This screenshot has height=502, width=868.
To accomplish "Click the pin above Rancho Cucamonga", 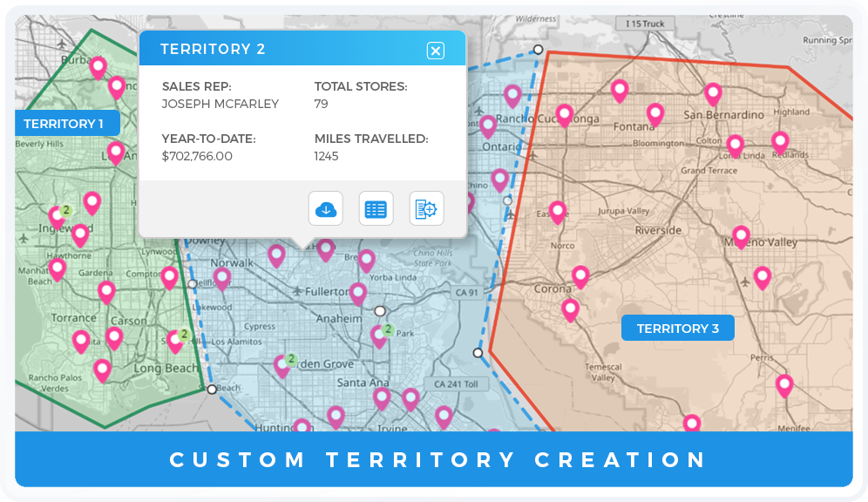I will (x=512, y=95).
